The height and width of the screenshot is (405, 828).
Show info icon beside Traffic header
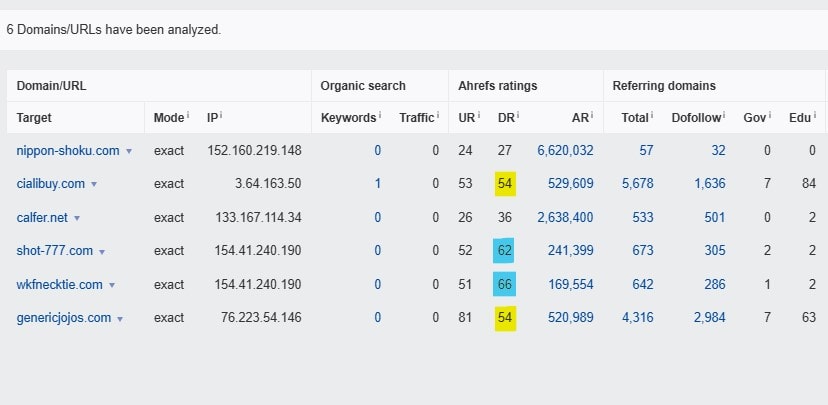tap(437, 115)
